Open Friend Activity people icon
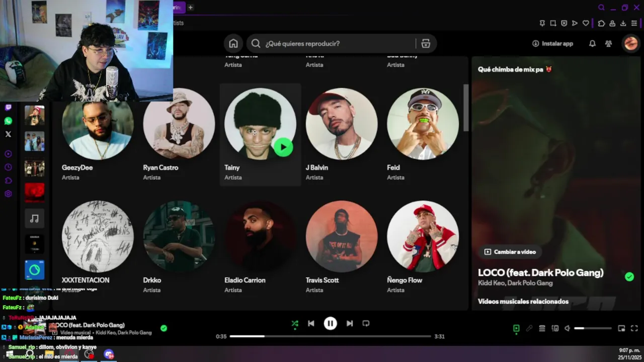This screenshot has height=362, width=644. (608, 44)
